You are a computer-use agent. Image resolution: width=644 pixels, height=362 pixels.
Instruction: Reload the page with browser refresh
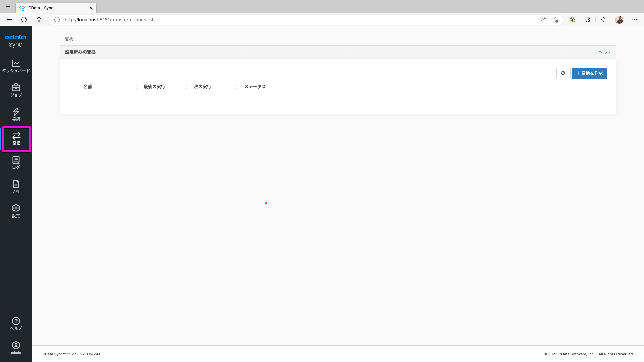(24, 20)
